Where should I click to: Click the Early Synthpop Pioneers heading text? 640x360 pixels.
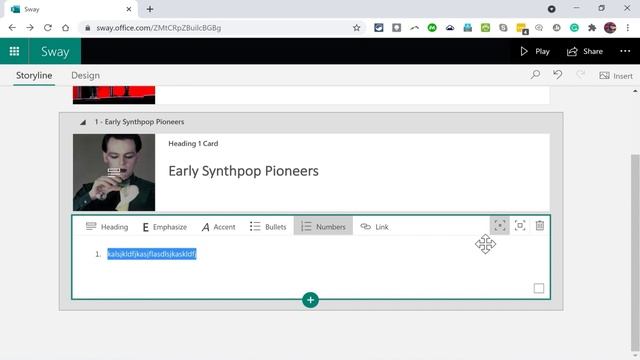click(243, 171)
